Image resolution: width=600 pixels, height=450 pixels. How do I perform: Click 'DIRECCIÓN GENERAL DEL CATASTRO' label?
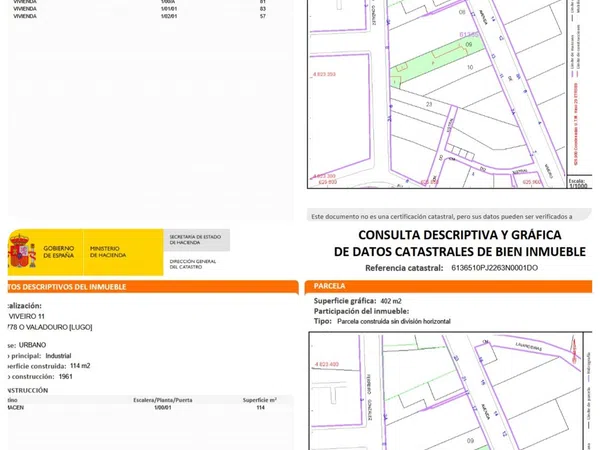tap(193, 264)
